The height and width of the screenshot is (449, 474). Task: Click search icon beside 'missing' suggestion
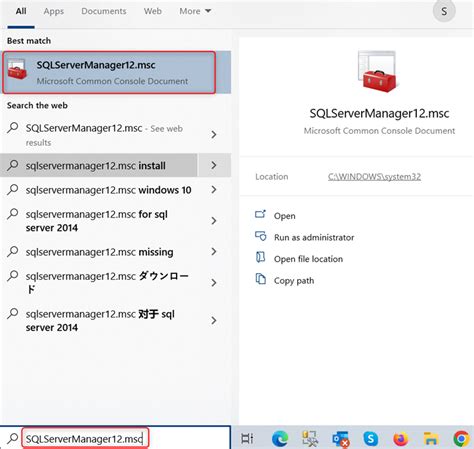point(13,251)
